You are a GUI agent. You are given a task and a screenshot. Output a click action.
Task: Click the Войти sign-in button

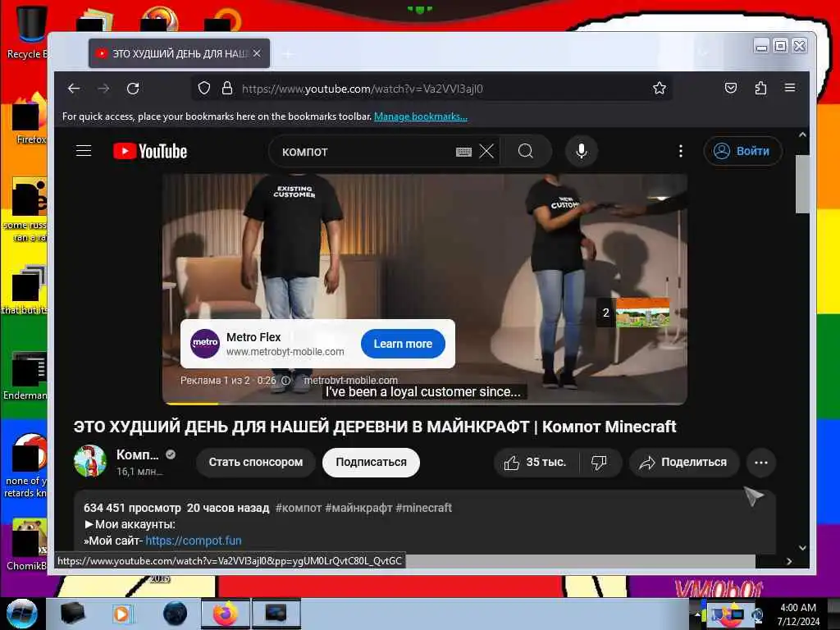(742, 151)
